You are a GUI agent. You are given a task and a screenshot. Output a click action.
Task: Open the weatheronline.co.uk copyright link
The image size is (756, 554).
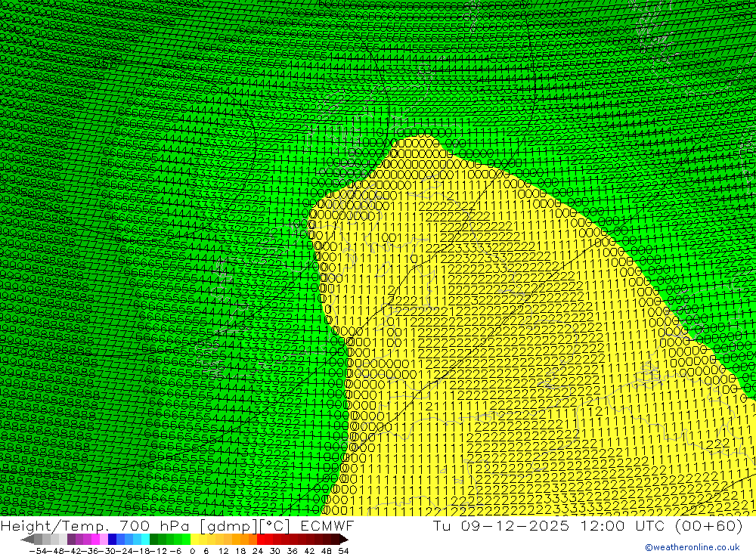[x=692, y=547]
